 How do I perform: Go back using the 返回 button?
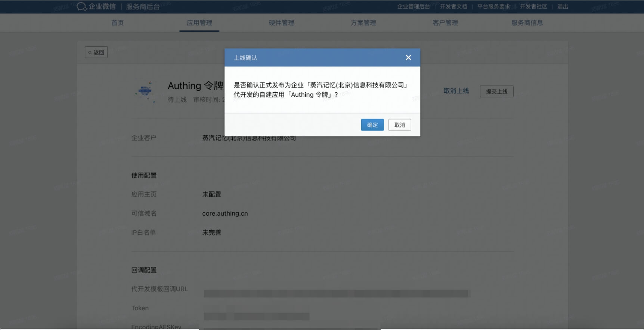click(x=96, y=52)
